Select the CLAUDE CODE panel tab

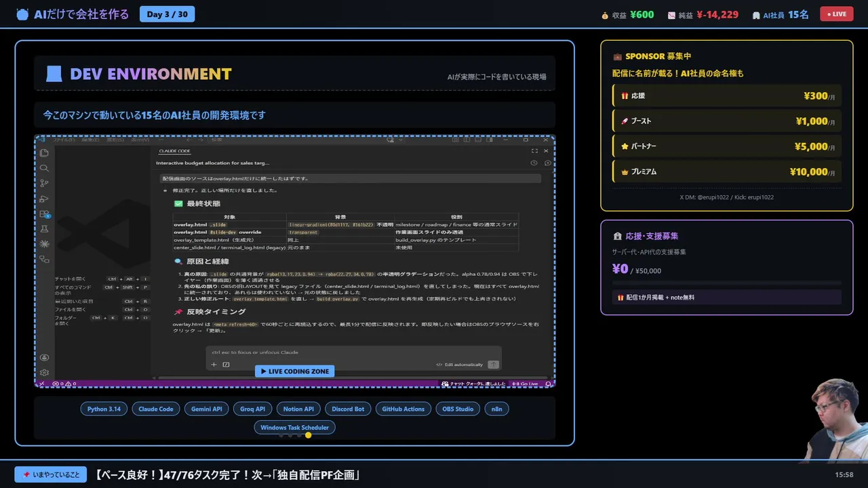pyautogui.click(x=174, y=151)
